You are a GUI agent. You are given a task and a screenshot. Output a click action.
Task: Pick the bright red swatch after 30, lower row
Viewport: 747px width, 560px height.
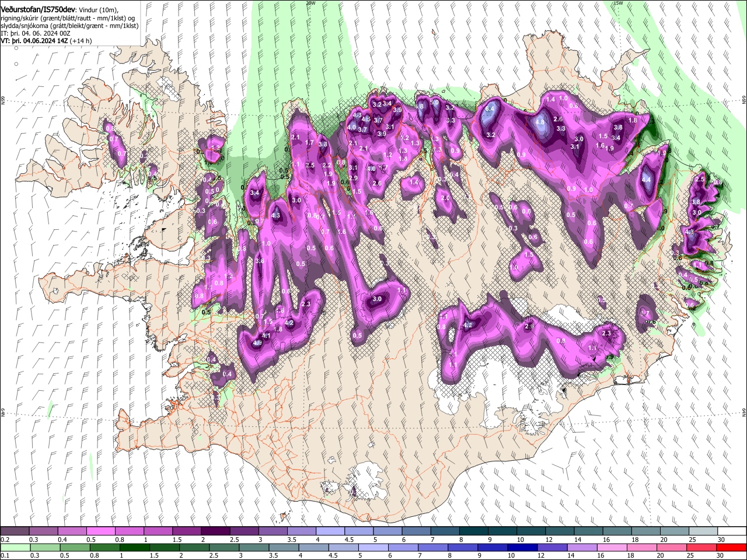(x=731, y=547)
